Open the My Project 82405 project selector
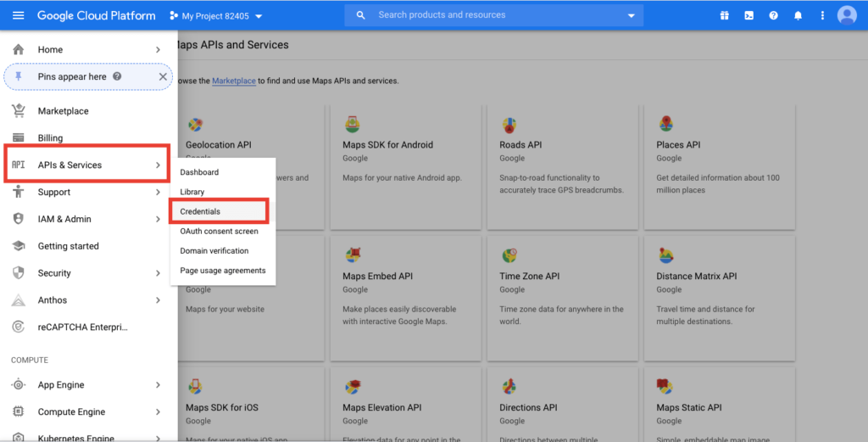The height and width of the screenshot is (442, 868). (216, 16)
